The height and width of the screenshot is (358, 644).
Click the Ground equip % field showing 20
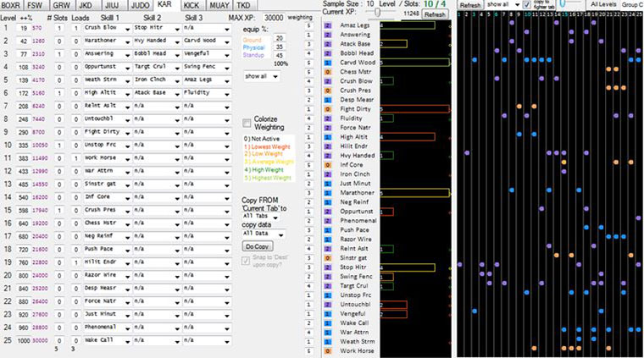tap(280, 38)
